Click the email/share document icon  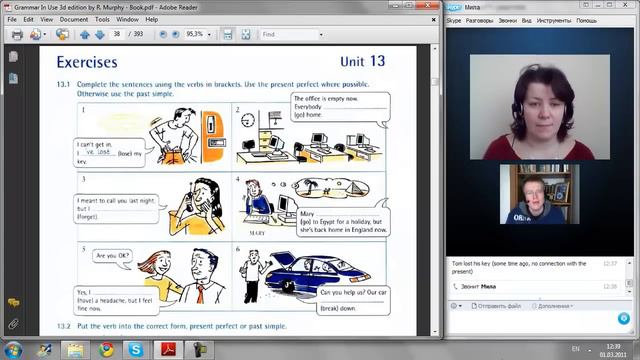click(36, 35)
